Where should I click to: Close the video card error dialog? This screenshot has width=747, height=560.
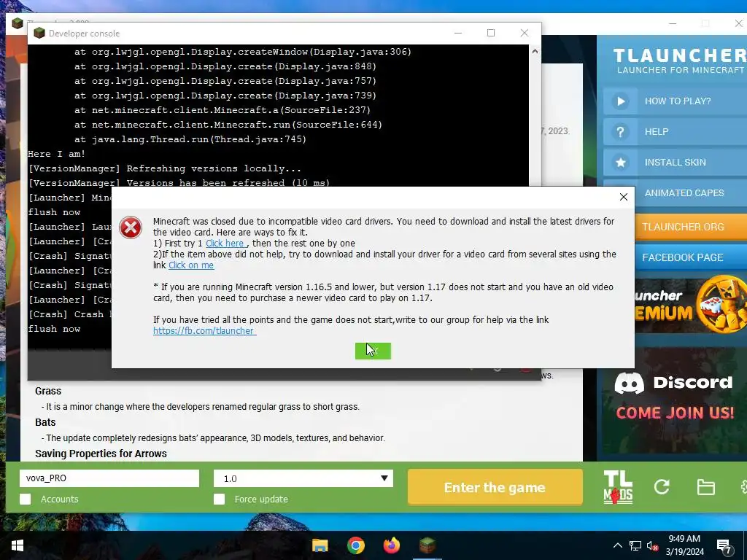623,197
